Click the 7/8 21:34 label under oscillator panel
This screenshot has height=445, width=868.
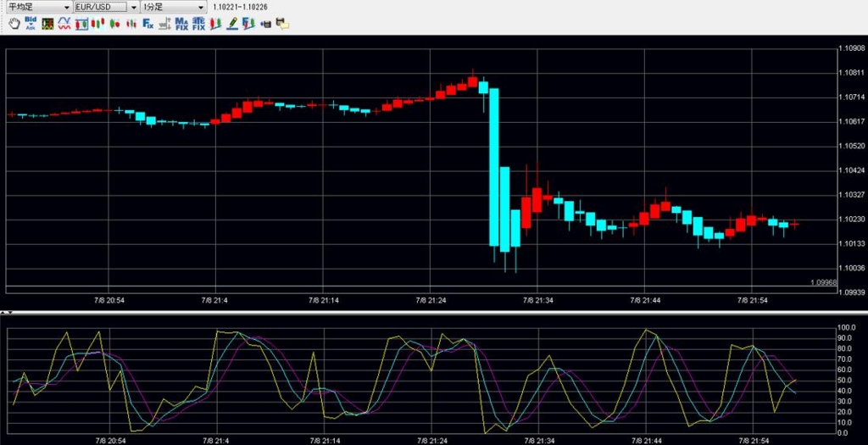[538, 441]
